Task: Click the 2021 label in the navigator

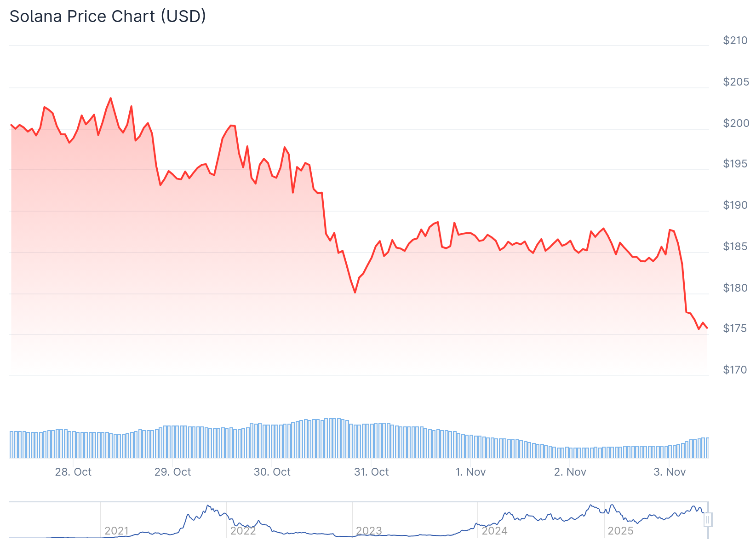Action: tap(116, 531)
